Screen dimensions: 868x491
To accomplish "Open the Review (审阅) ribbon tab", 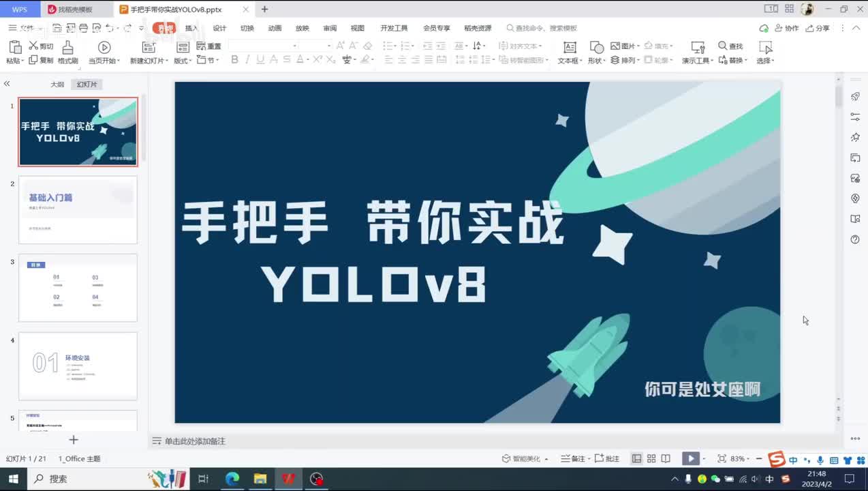I will (x=330, y=28).
